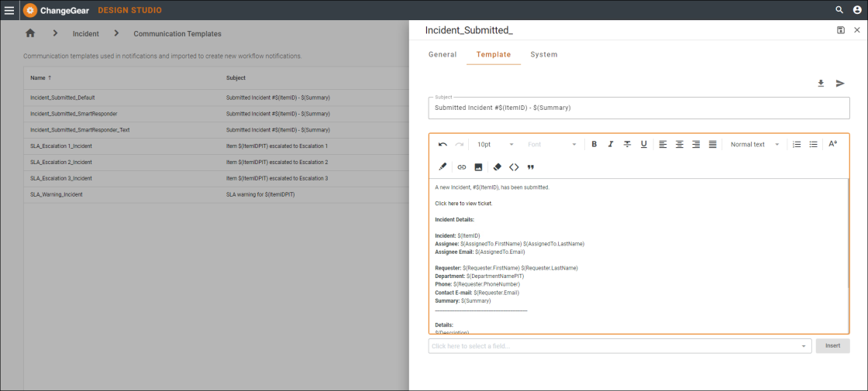This screenshot has height=391, width=868.
Task: Save the template with the disk icon
Action: 840,30
